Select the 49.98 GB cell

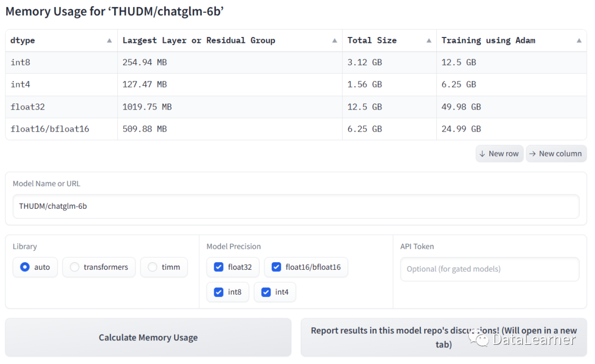pyautogui.click(x=511, y=107)
